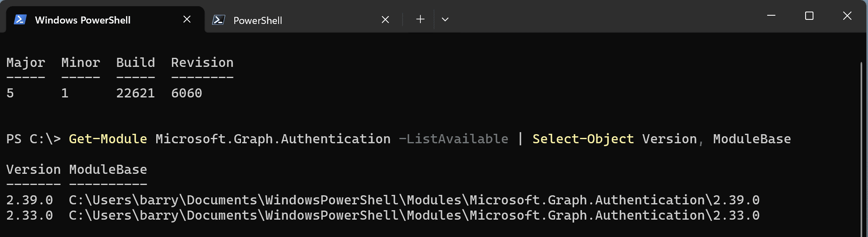This screenshot has height=237, width=868.
Task: Click the Build value 22621
Action: click(x=136, y=93)
